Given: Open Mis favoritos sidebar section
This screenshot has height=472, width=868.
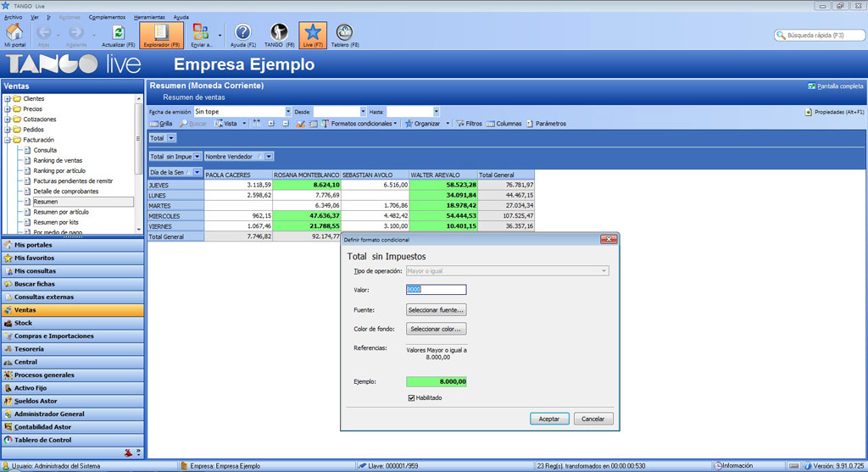Looking at the screenshot, I should (x=73, y=258).
